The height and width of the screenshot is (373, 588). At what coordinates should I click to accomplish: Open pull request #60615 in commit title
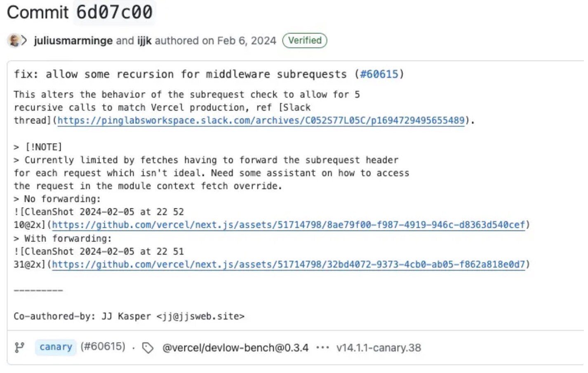click(x=379, y=74)
